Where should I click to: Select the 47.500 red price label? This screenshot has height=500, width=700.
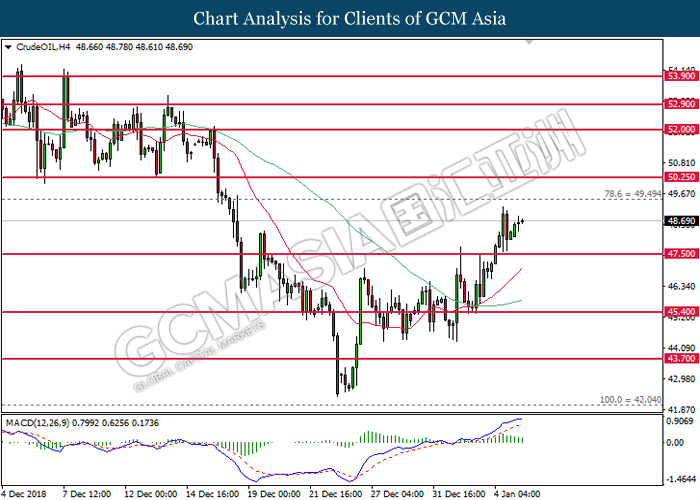[681, 254]
